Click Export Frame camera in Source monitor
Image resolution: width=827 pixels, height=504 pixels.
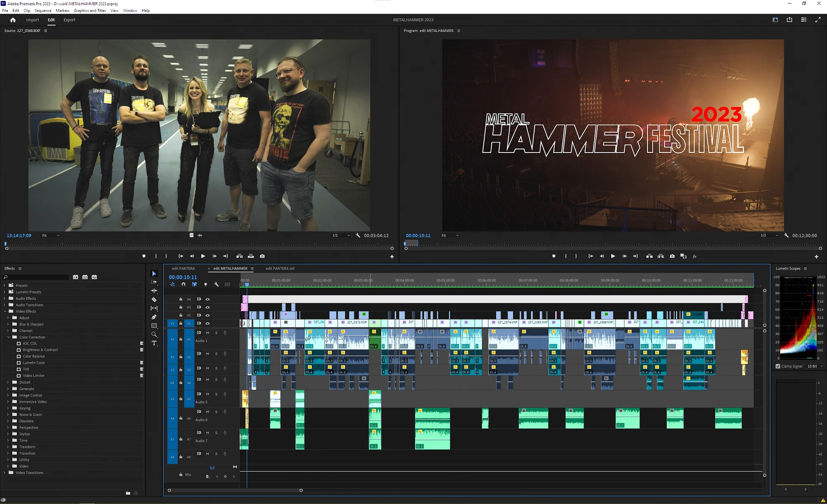point(262,256)
